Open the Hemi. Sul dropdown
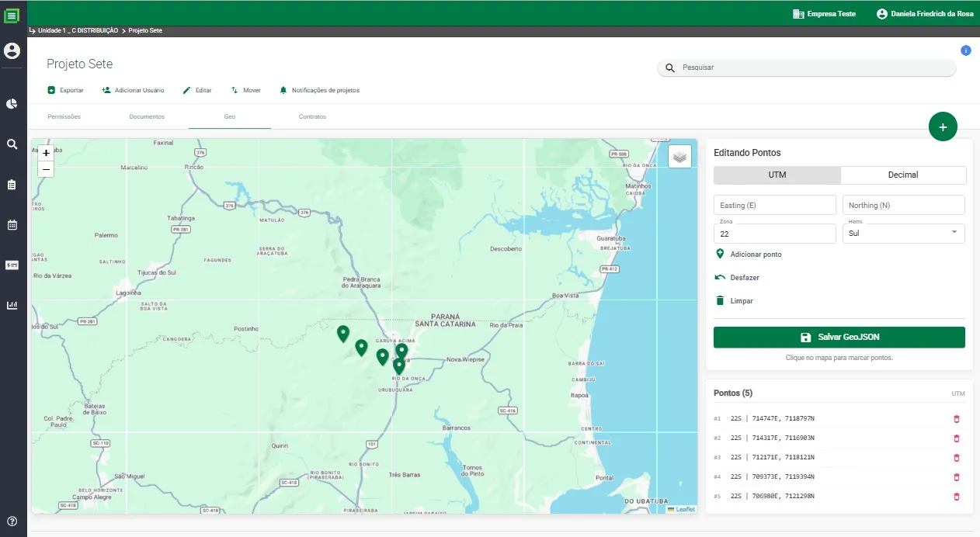Viewport: 980px width, 537px height. coord(904,233)
